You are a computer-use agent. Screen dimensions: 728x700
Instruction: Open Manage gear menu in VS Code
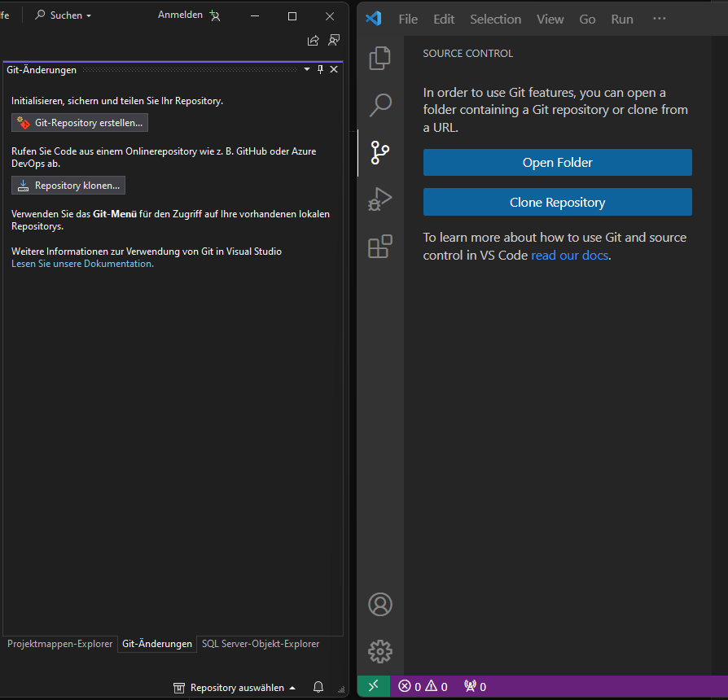pos(380,651)
